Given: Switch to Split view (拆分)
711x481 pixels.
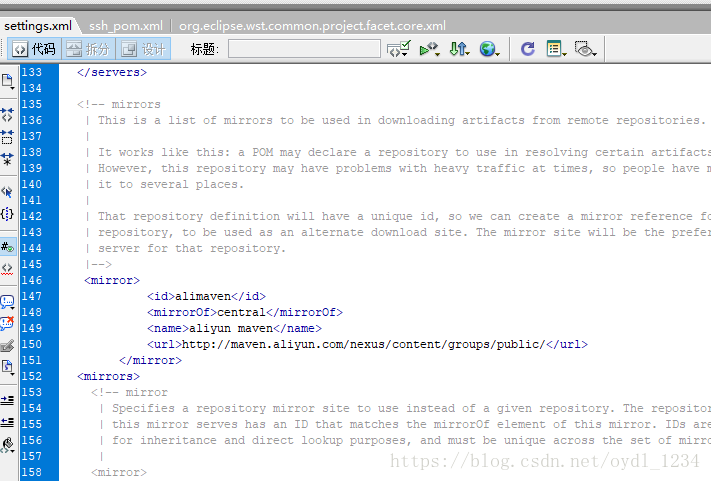Looking at the screenshot, I should pyautogui.click(x=88, y=49).
